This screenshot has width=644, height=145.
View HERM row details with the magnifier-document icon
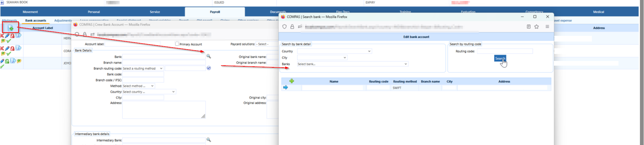[18, 35]
